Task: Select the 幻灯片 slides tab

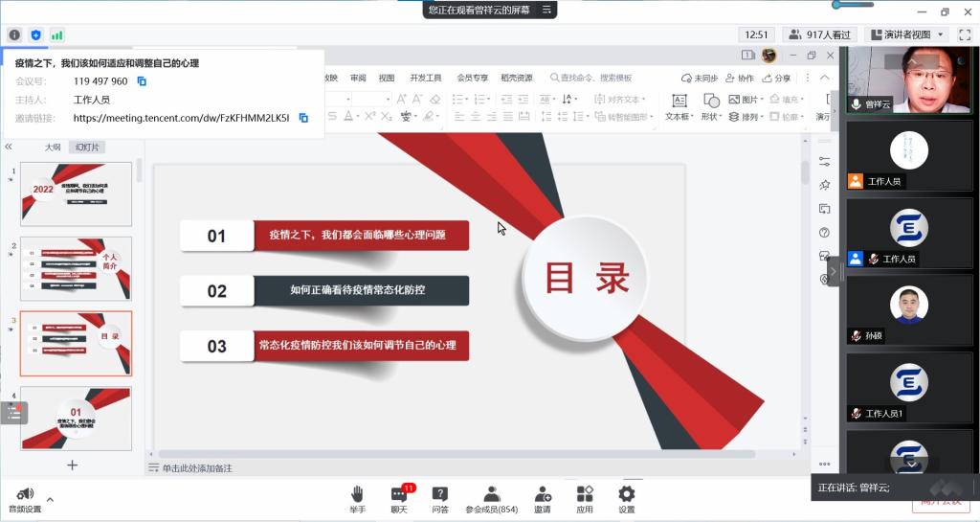Action: 88,148
